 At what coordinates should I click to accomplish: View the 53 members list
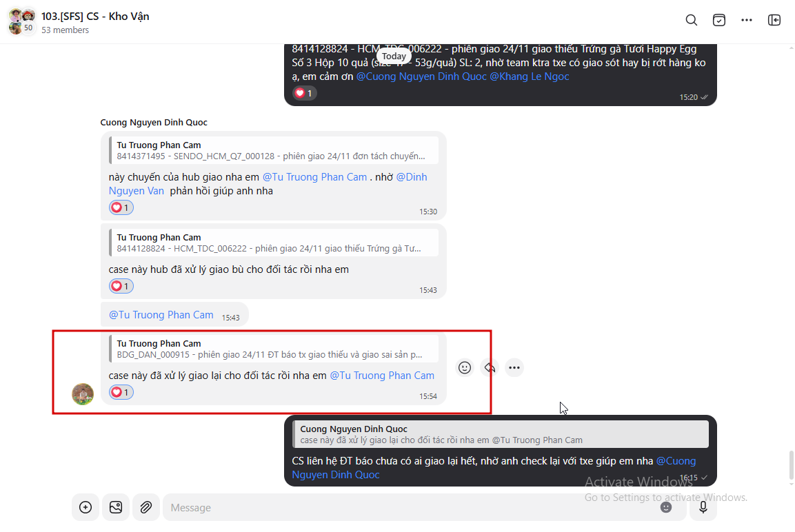pyautogui.click(x=65, y=30)
